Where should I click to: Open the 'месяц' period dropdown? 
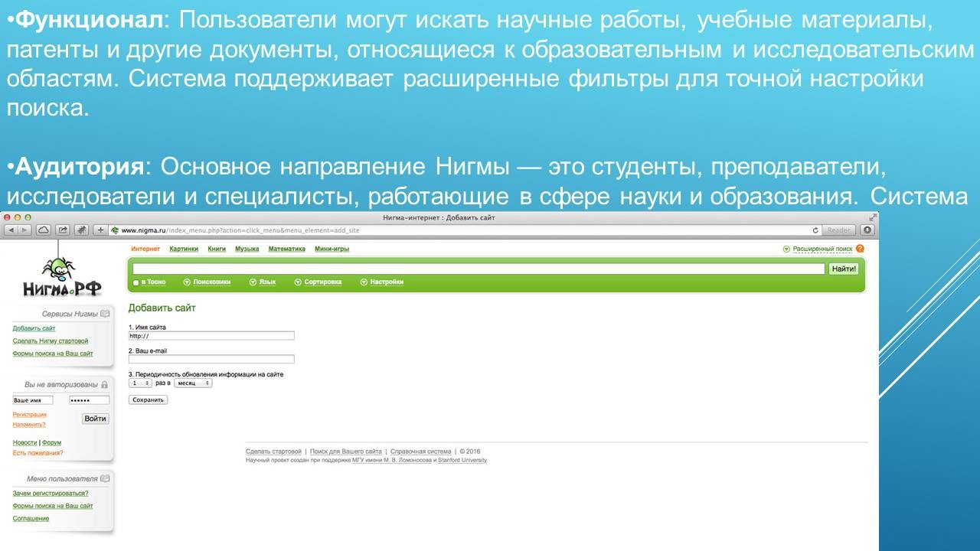click(x=193, y=383)
